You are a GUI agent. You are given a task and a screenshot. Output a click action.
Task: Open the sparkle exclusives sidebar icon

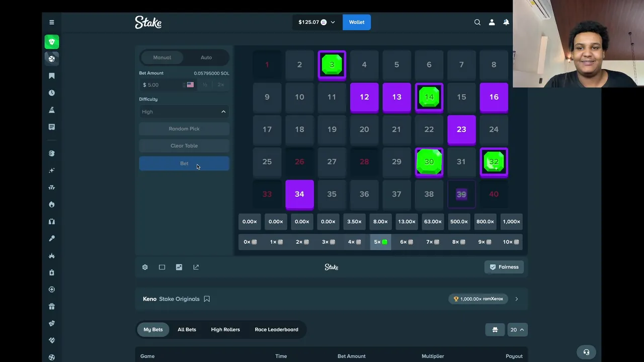(51, 170)
